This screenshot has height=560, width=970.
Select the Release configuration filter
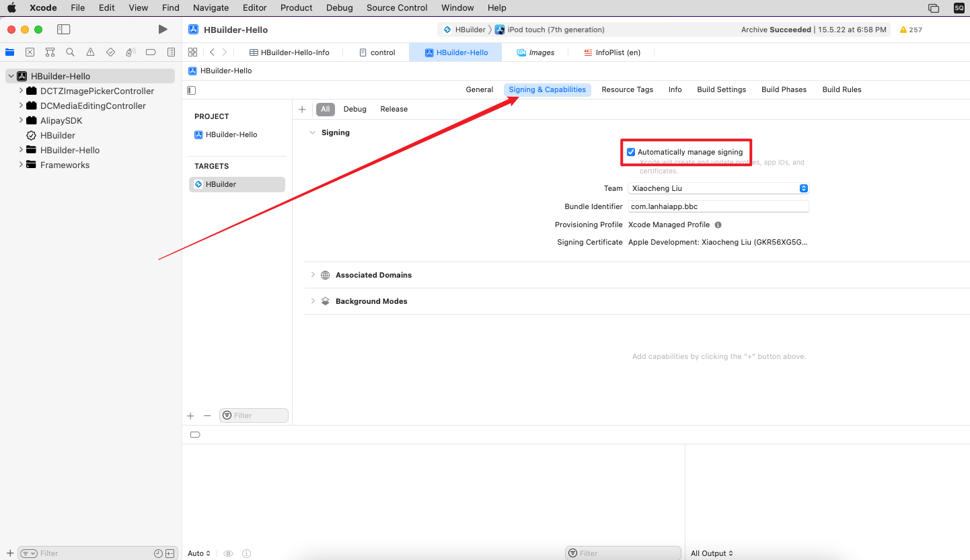click(x=394, y=109)
